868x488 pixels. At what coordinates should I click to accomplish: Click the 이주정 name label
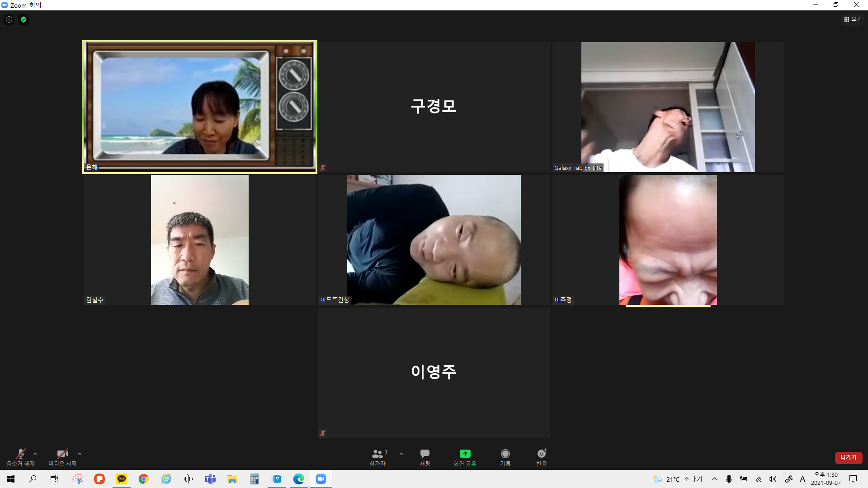563,300
